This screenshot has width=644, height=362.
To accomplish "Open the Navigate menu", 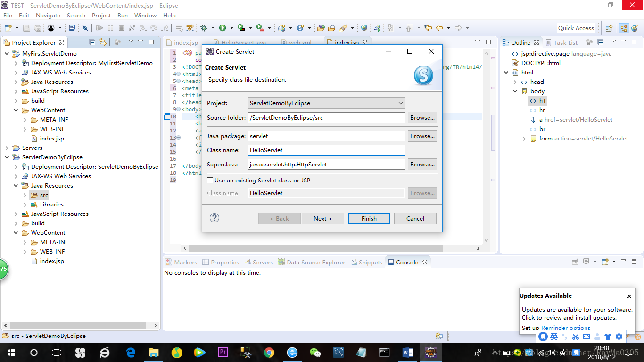I will click(x=48, y=15).
